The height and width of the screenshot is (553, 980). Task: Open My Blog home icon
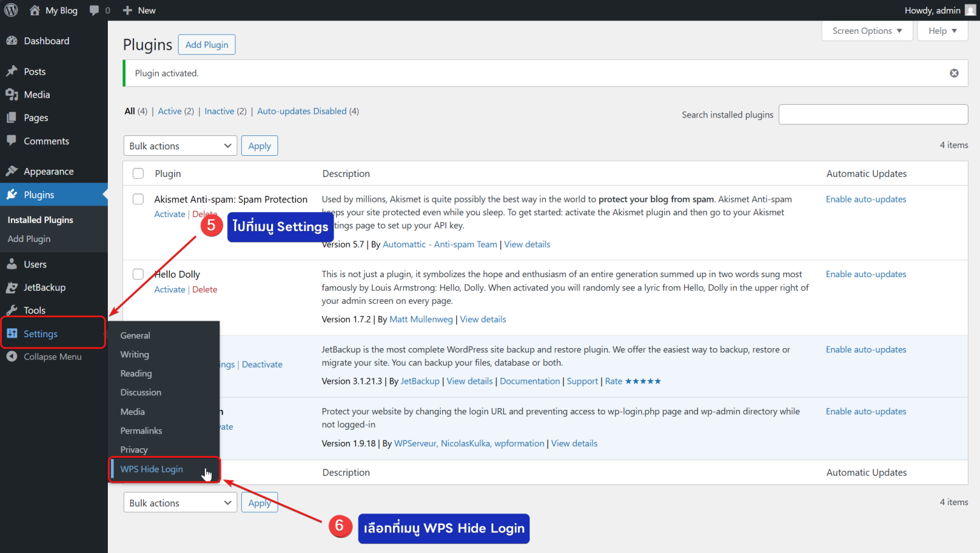coord(34,10)
